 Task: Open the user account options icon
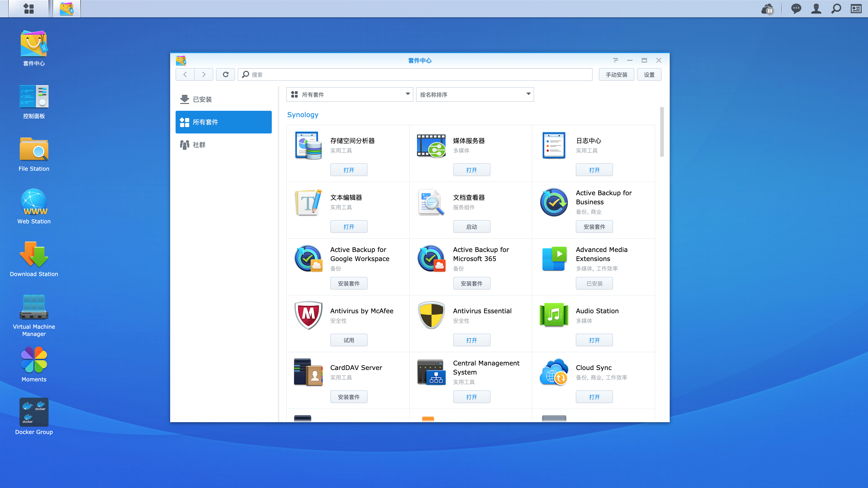816,9
